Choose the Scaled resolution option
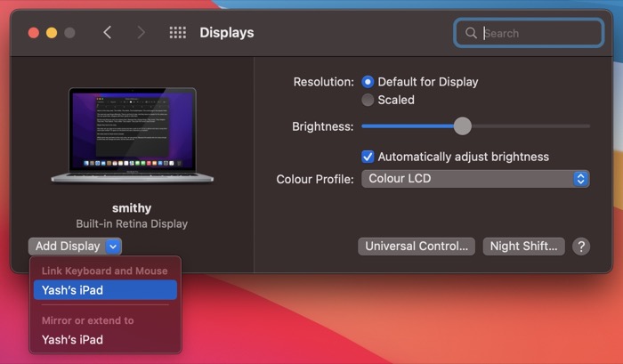Viewport: 623px width, 364px height. (x=368, y=101)
